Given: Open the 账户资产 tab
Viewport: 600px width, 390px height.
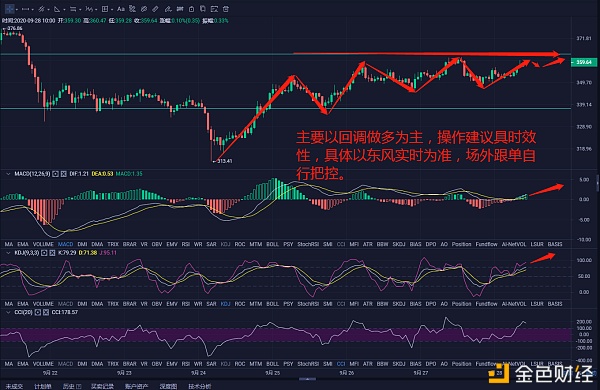Looking at the screenshot, I should [x=136, y=386].
